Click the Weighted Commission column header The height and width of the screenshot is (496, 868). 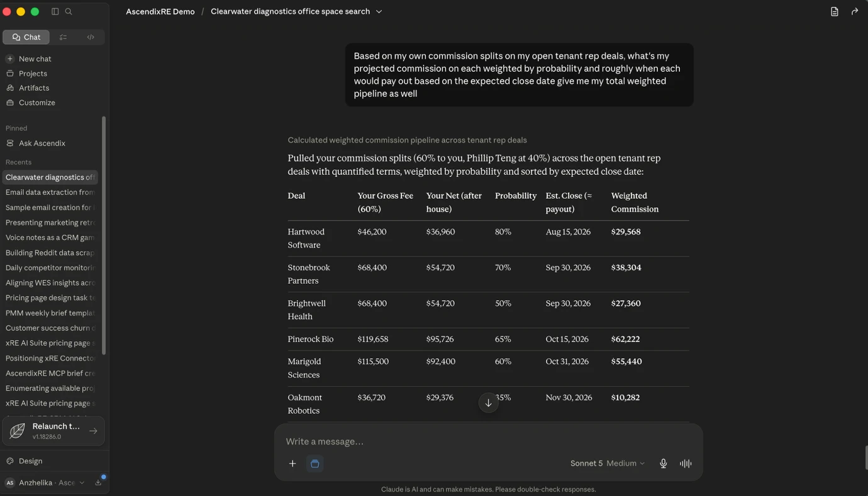click(635, 202)
